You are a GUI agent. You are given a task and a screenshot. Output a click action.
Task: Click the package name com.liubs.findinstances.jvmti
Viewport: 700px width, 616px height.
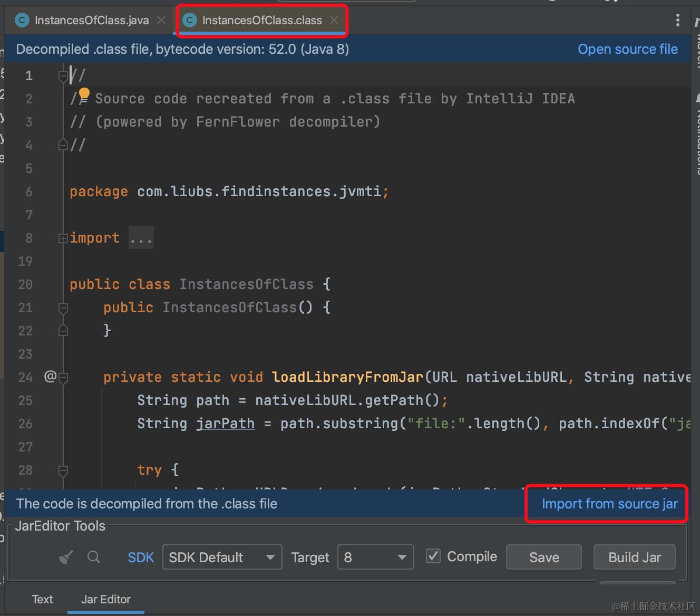259,191
